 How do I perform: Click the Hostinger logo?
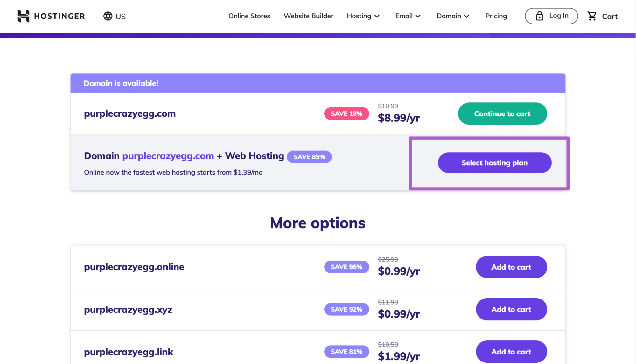click(x=51, y=16)
